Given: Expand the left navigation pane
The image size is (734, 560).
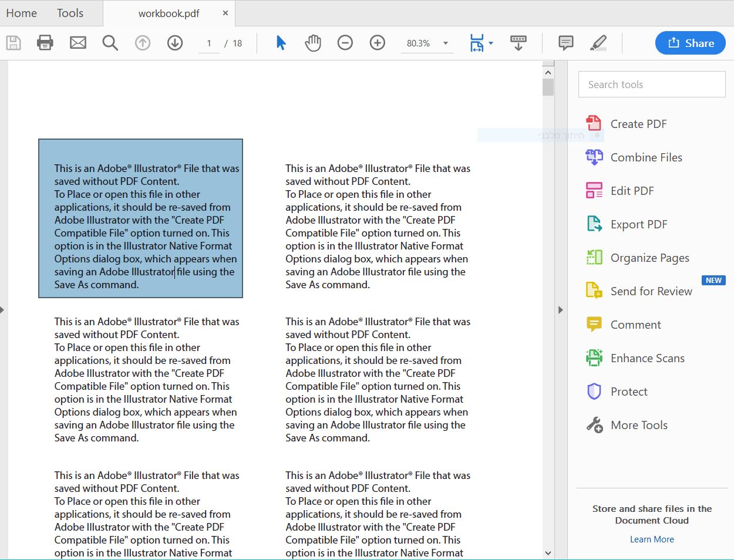Looking at the screenshot, I should [x=2, y=310].
